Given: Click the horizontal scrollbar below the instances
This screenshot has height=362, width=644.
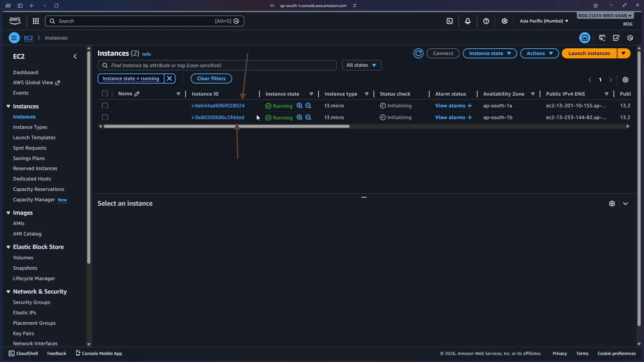Looking at the screenshot, I should coord(227,126).
